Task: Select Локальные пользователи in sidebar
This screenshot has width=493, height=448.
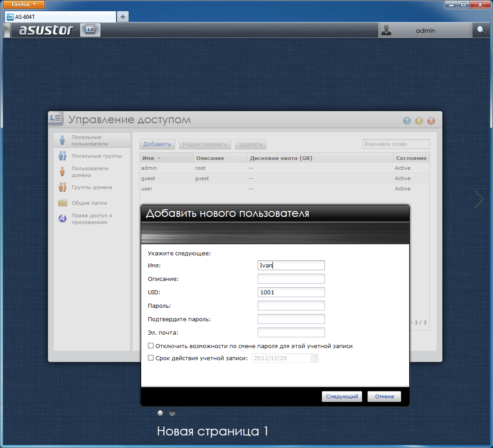Action: pos(92,140)
